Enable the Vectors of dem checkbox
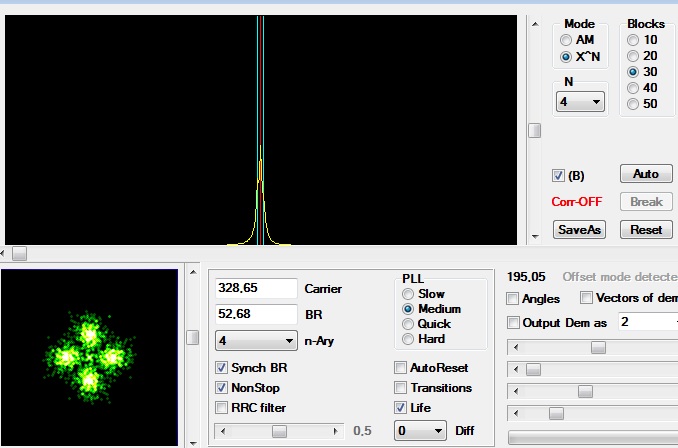Viewport: 678px width, 448px height. click(586, 298)
